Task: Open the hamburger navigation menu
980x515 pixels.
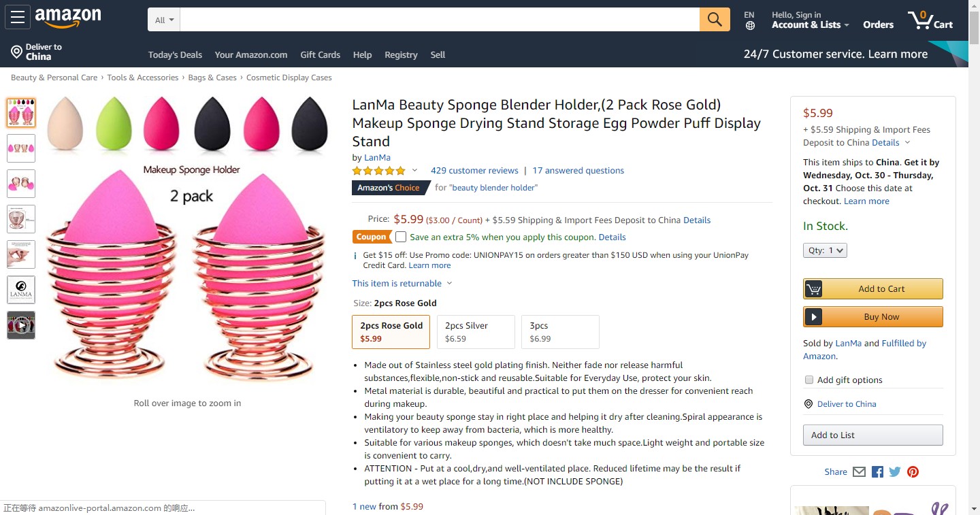Action: point(17,18)
